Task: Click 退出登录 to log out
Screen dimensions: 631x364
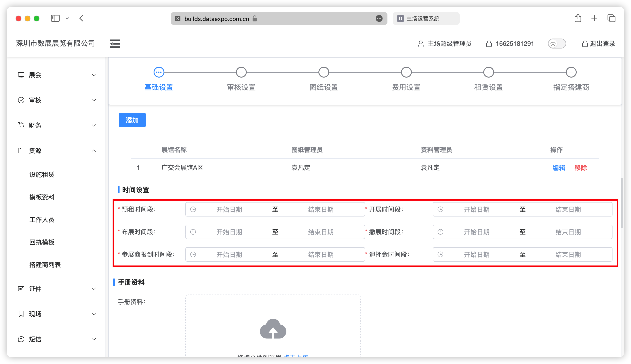Action: tap(599, 44)
